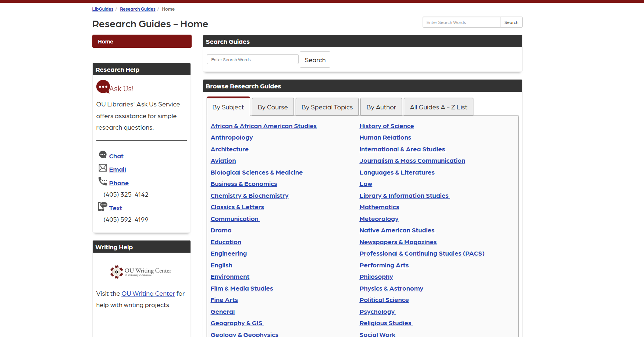This screenshot has height=337, width=644.
Task: Open the Aviation guide
Action: [223, 161]
